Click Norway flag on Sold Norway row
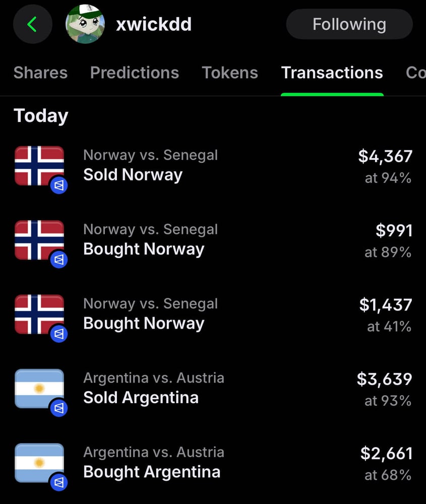Image resolution: width=426 pixels, height=504 pixels. [39, 166]
